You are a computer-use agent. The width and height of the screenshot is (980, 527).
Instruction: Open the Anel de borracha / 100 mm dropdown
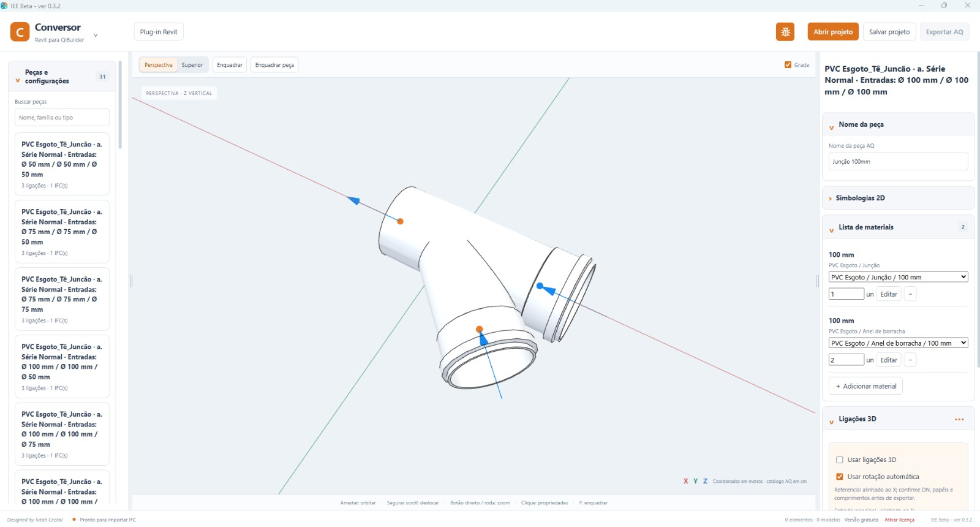[x=898, y=343]
